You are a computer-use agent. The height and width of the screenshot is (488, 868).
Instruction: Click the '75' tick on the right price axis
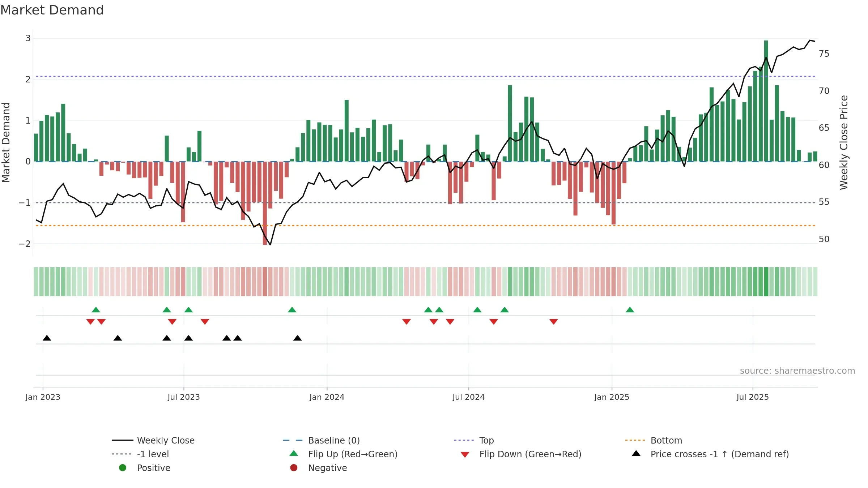tap(824, 54)
